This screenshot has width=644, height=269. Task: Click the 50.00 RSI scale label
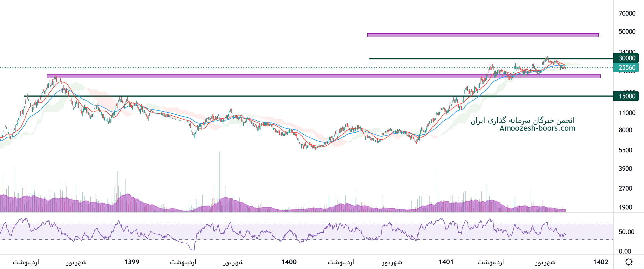626,232
